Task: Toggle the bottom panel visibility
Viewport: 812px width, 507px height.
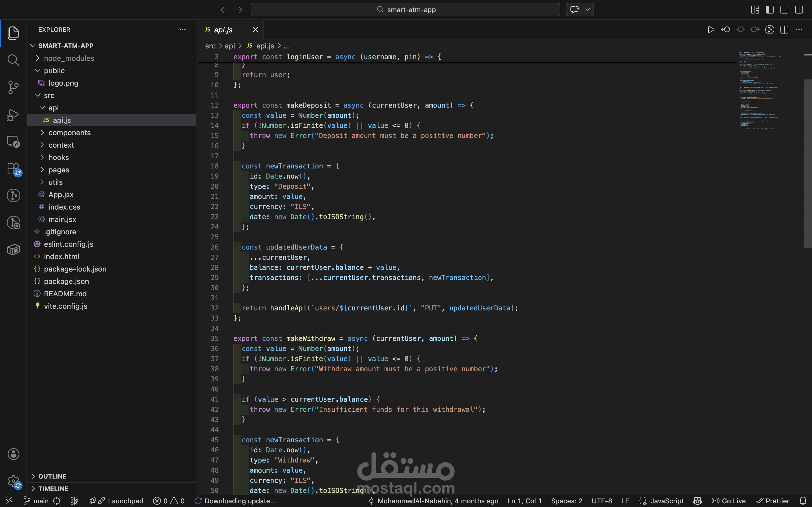Action: coord(784,10)
